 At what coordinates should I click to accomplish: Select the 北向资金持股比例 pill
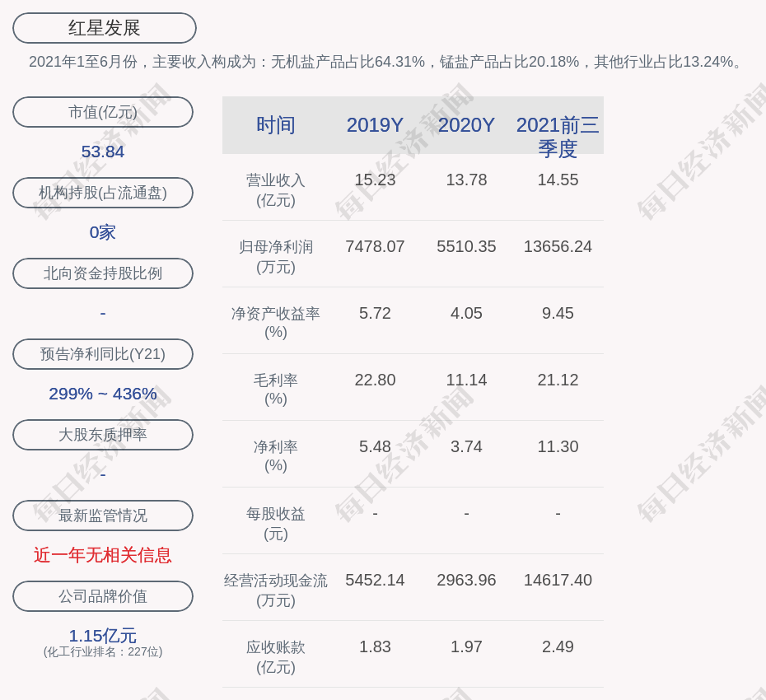[103, 273]
